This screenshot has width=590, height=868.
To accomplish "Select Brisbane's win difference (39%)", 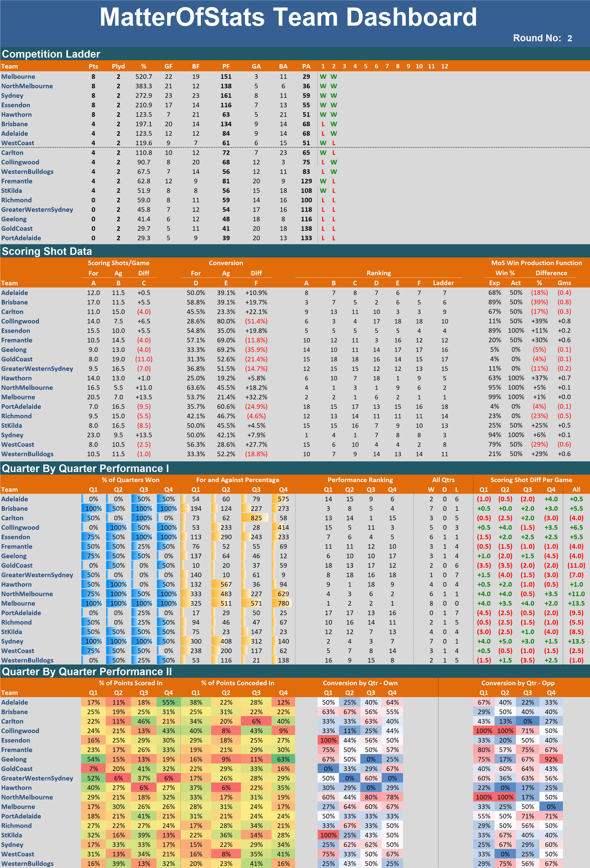I will click(539, 302).
